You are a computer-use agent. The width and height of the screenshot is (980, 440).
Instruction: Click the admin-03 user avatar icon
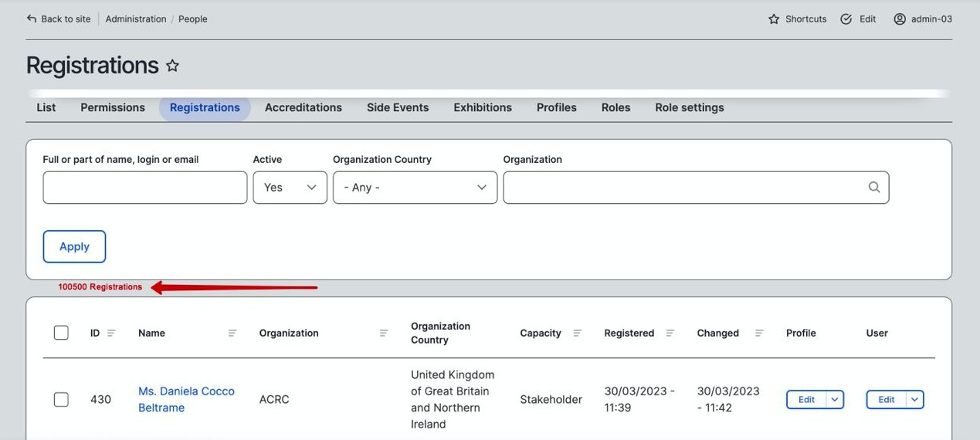pyautogui.click(x=900, y=19)
